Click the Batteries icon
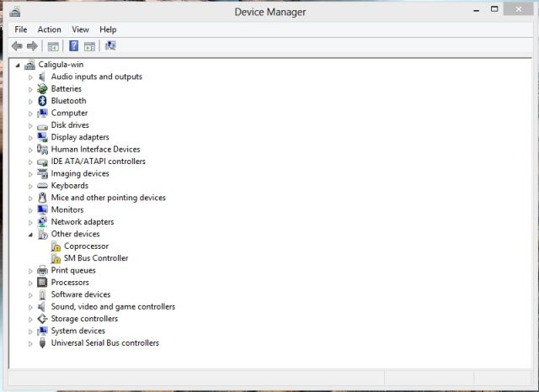The height and width of the screenshot is (392, 539). (42, 89)
